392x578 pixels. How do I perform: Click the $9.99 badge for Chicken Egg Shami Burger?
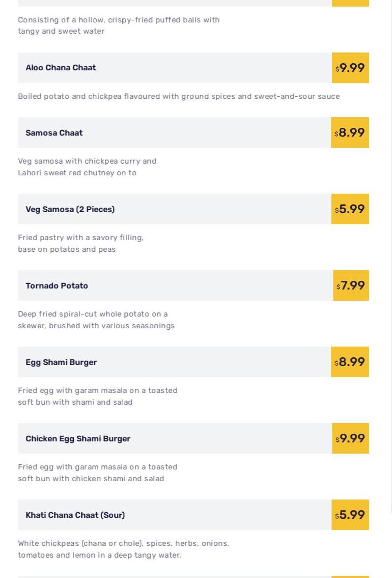click(x=350, y=439)
